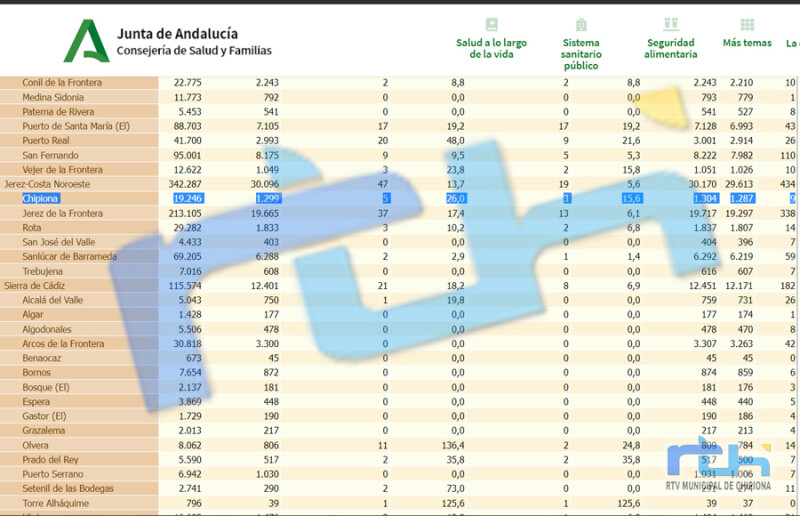Click the Más temas grid icon

point(747,24)
